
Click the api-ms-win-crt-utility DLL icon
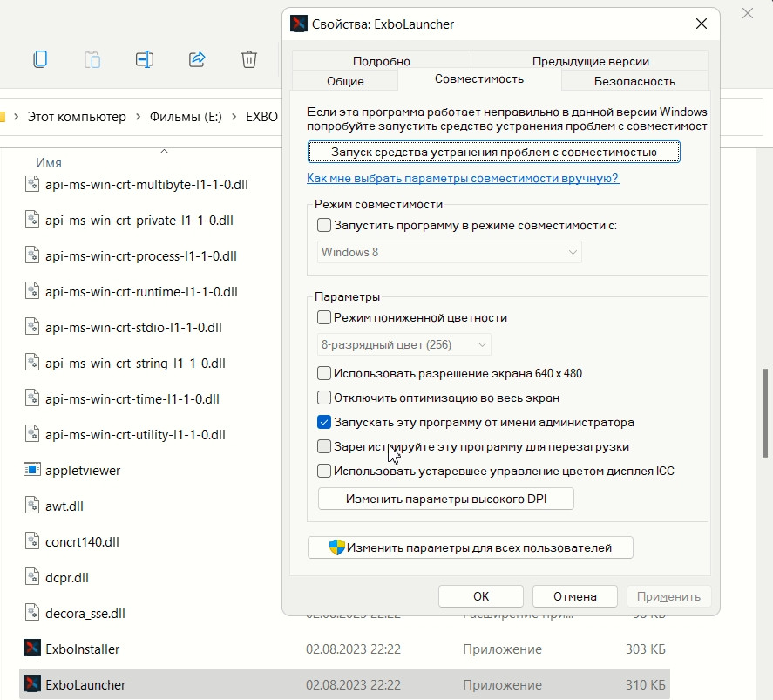32,434
